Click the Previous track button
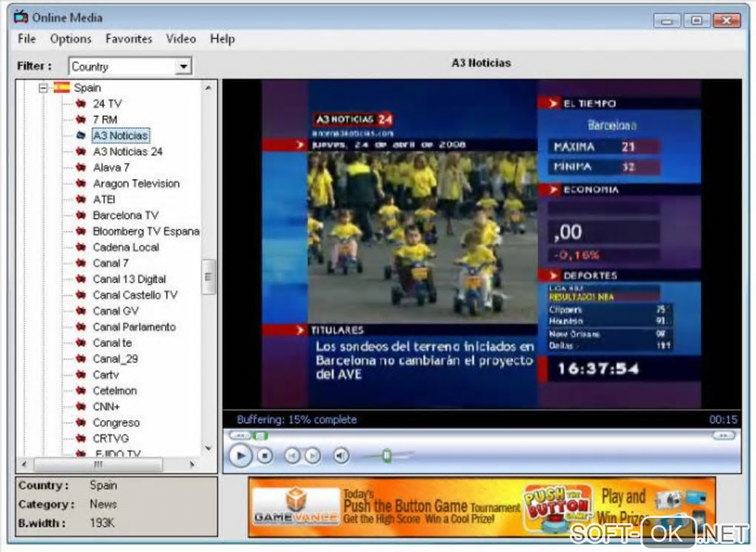 tap(292, 456)
